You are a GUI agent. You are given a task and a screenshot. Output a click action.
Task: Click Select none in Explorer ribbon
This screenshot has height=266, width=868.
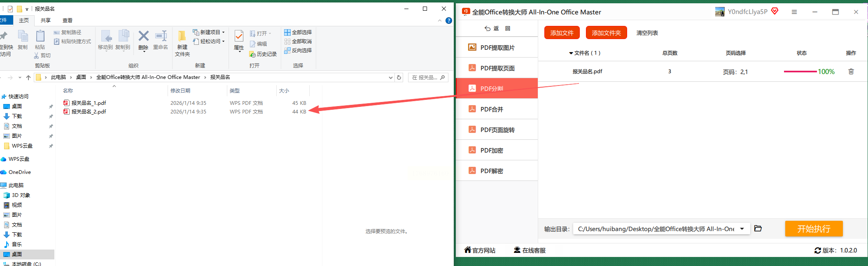click(298, 41)
